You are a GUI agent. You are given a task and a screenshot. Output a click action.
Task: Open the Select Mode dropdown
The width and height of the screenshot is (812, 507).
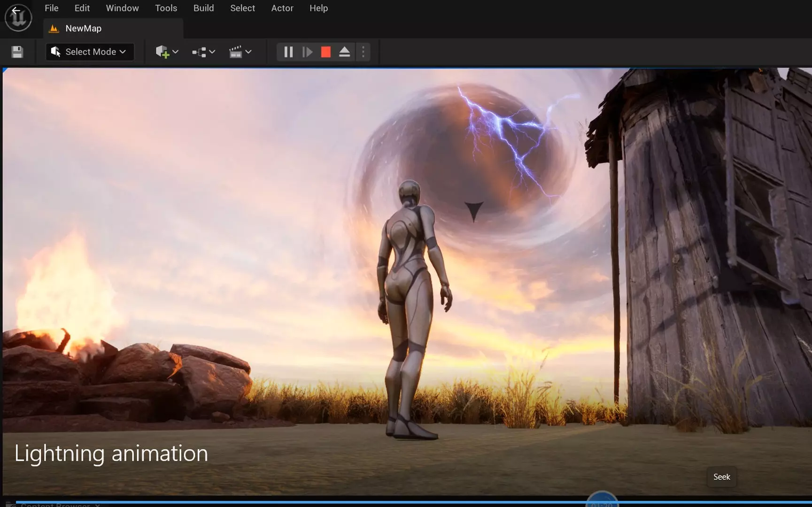[89, 52]
